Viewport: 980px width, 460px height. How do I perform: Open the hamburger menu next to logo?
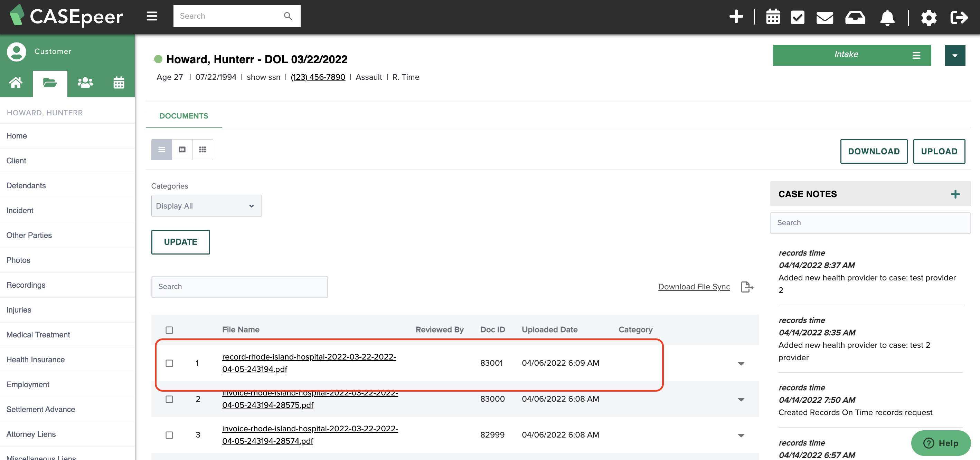(x=152, y=16)
